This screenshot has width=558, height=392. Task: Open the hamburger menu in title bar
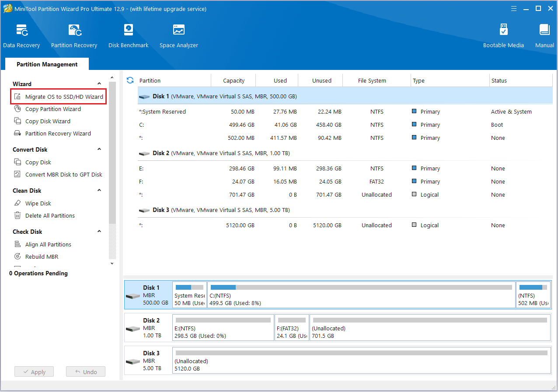click(x=513, y=8)
